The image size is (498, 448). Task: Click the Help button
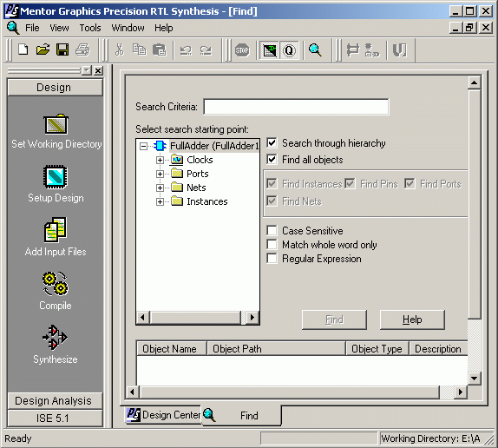click(412, 320)
